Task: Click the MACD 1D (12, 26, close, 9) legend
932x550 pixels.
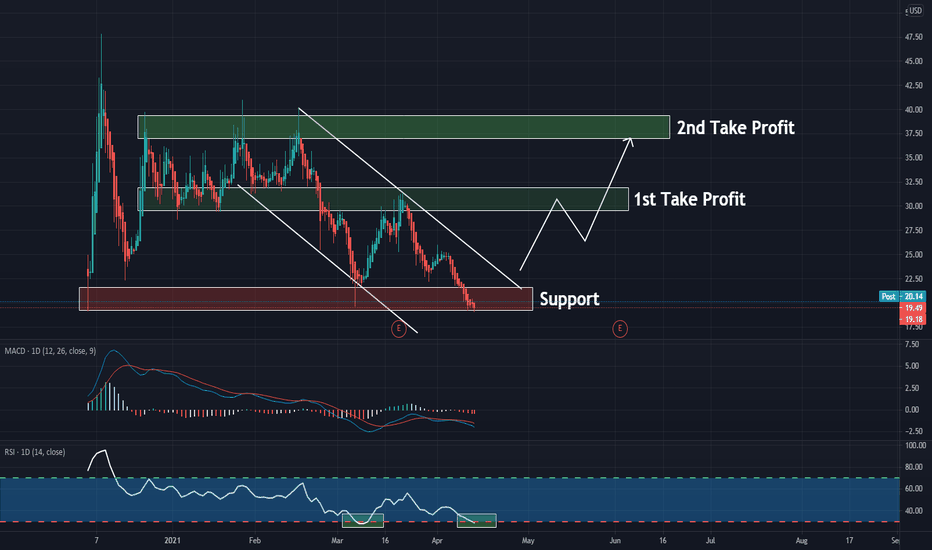Action: 50,351
